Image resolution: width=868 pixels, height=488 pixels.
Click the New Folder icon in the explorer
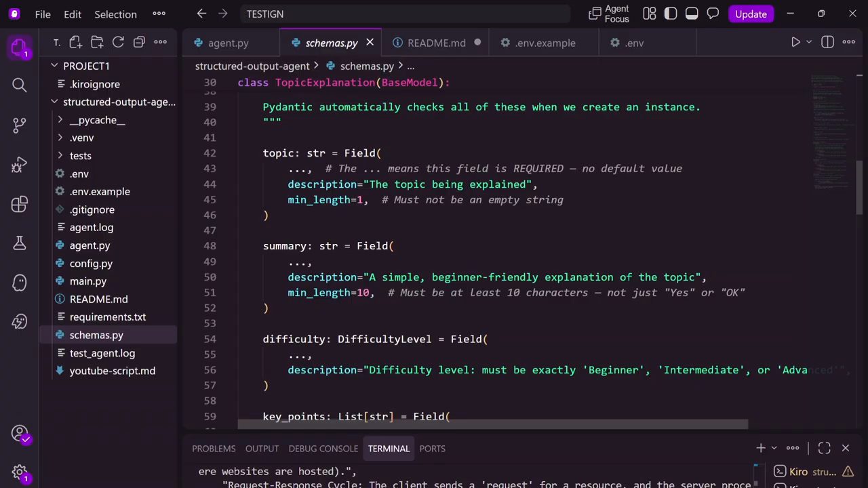[x=96, y=42]
